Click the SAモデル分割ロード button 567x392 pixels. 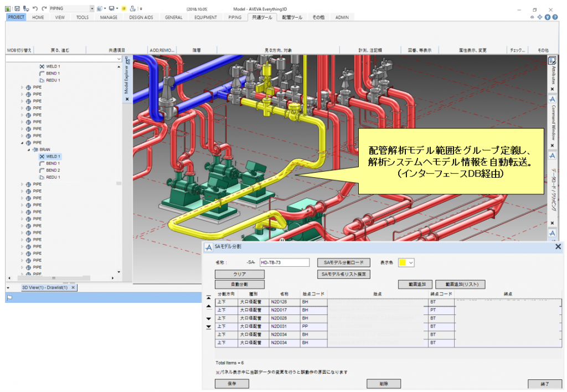point(343,262)
